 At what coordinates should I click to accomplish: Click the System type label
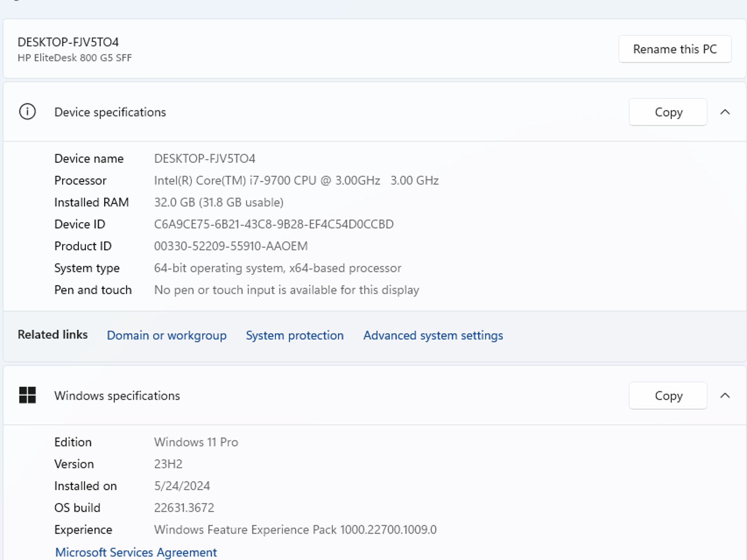point(87,268)
